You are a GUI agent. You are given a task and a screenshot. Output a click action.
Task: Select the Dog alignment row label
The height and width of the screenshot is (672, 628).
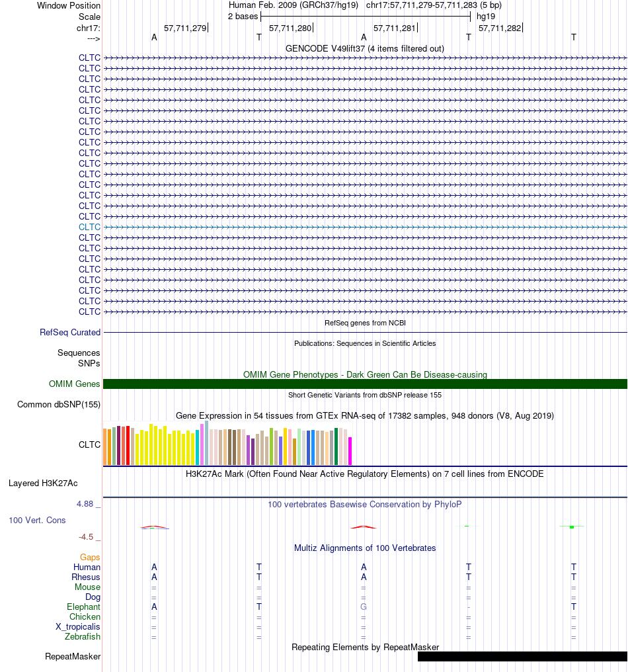93,597
